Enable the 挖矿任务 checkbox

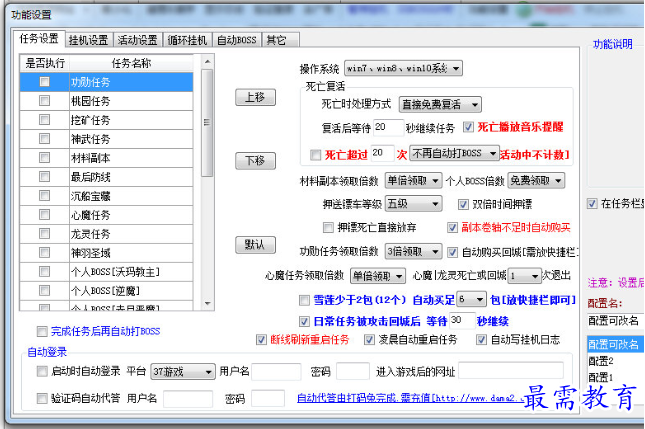[44, 120]
